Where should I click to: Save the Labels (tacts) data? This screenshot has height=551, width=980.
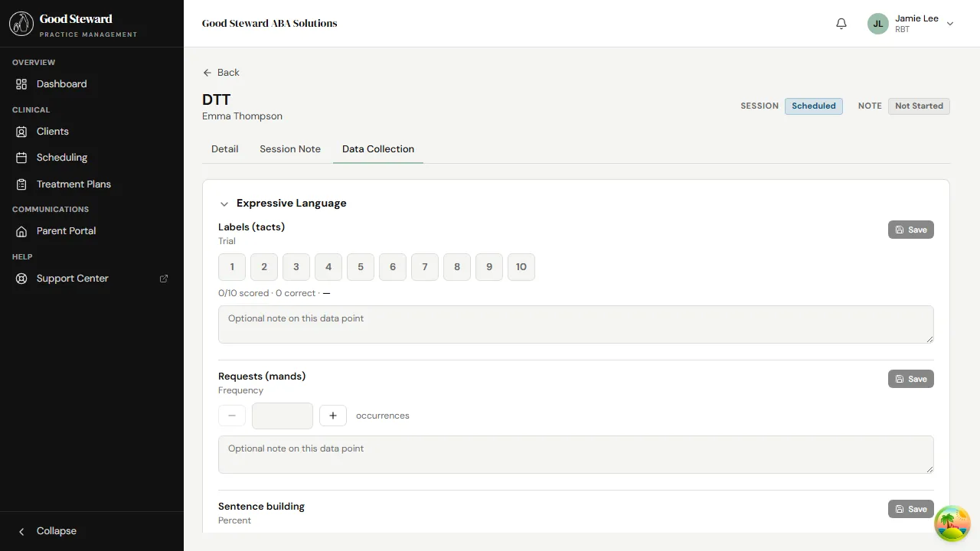[x=910, y=230]
